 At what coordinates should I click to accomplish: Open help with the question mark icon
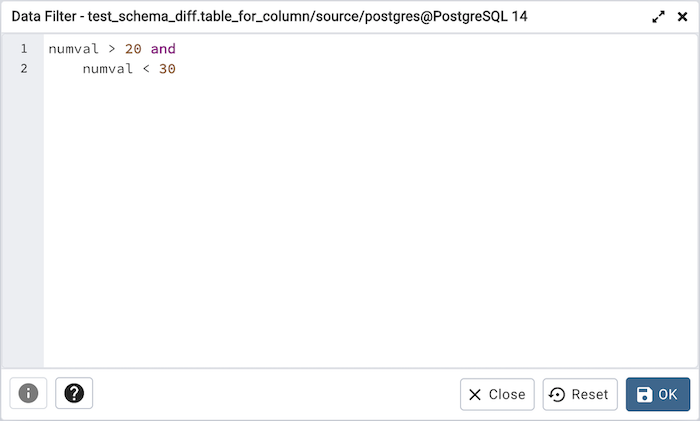(x=74, y=394)
